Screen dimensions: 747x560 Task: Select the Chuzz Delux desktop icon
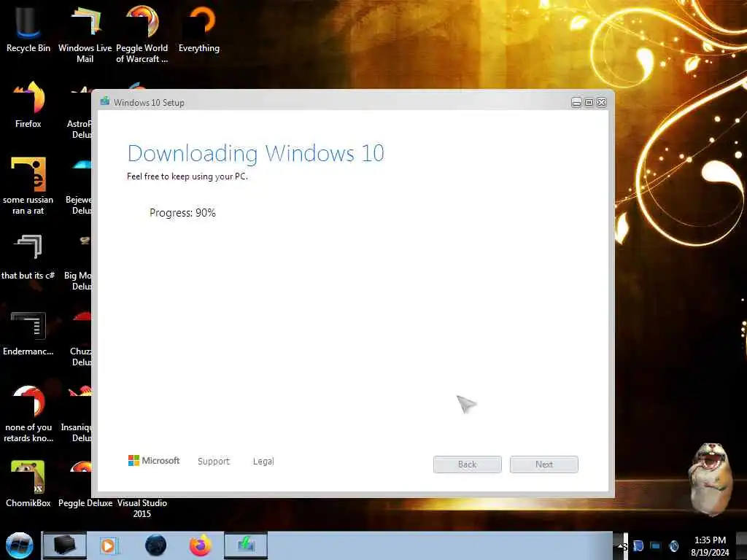click(80, 338)
